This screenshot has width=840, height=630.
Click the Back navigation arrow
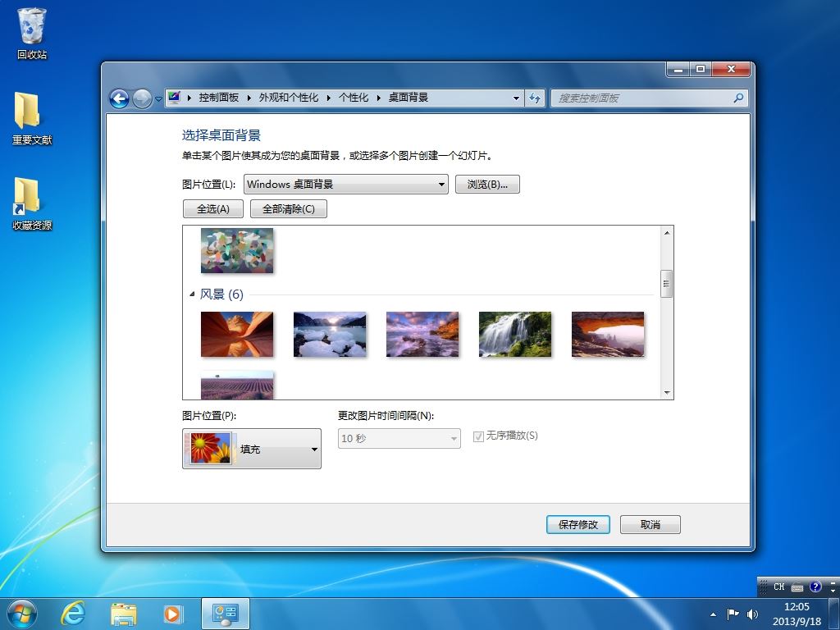coord(119,98)
